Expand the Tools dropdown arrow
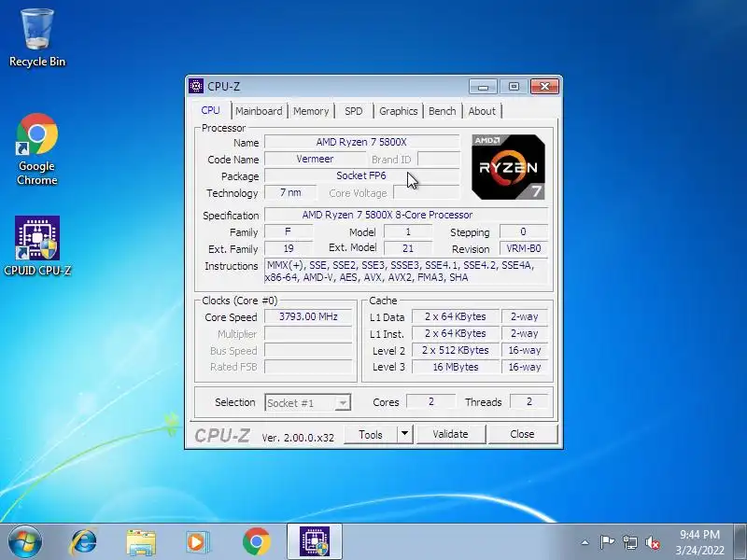The image size is (747, 560). pos(404,434)
